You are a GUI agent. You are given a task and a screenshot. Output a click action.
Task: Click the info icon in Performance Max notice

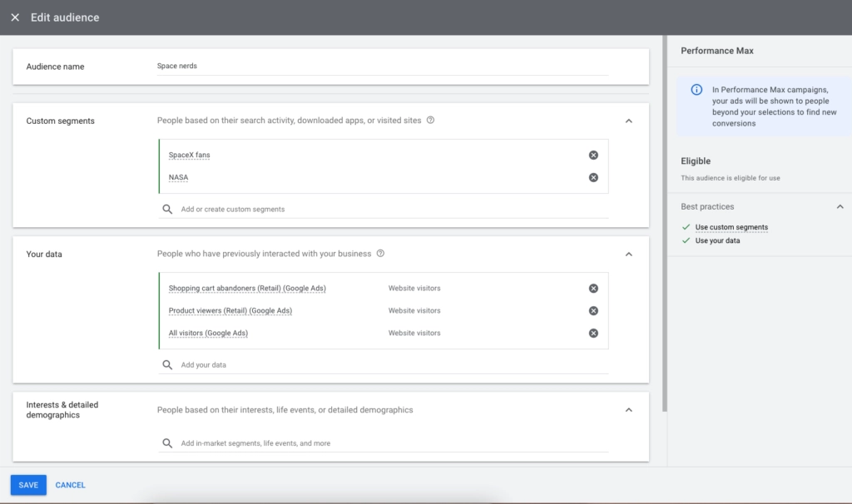point(696,90)
